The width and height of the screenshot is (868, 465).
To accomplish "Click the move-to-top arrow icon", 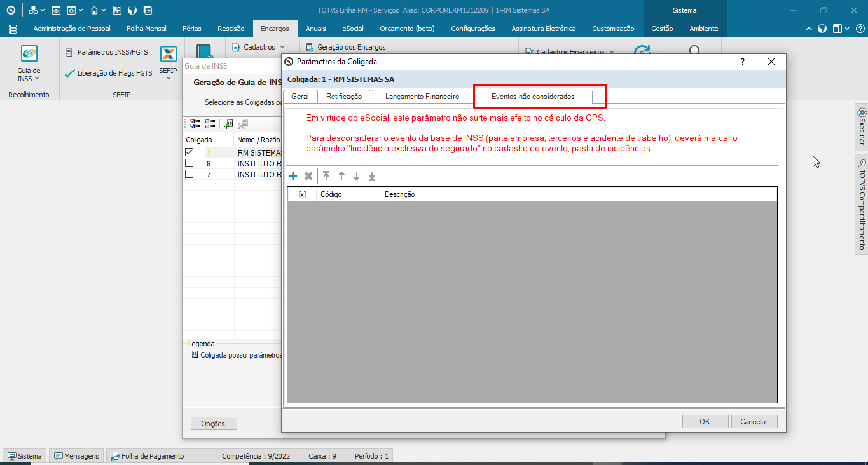I will 326,176.
